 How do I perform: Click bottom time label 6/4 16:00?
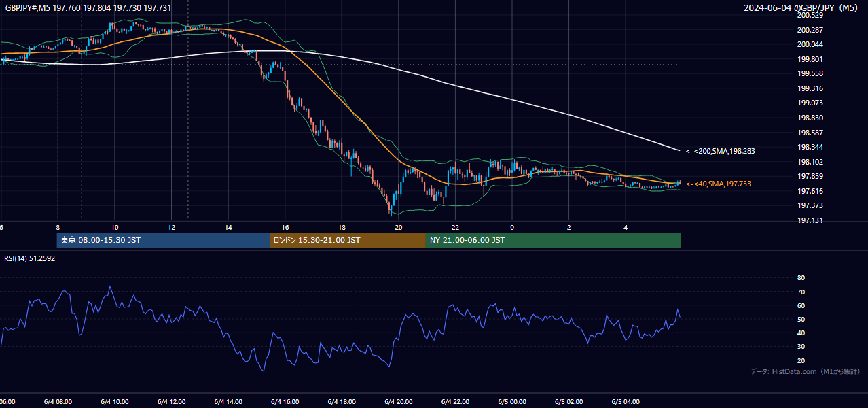tap(285, 401)
